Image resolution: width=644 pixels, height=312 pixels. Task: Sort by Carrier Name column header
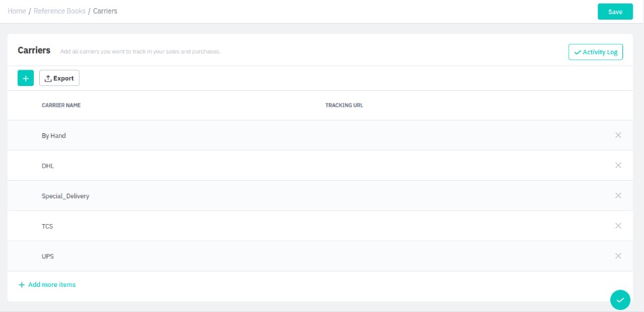click(x=61, y=106)
